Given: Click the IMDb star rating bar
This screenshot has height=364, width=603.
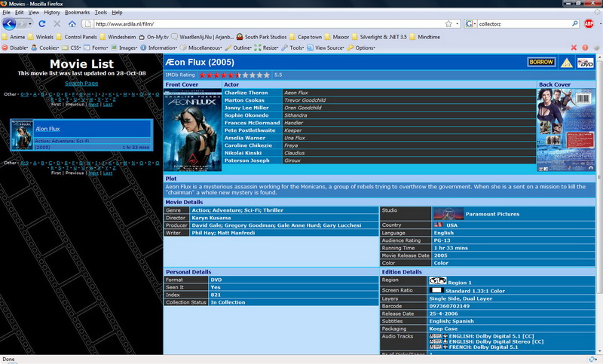Looking at the screenshot, I should tap(234, 75).
